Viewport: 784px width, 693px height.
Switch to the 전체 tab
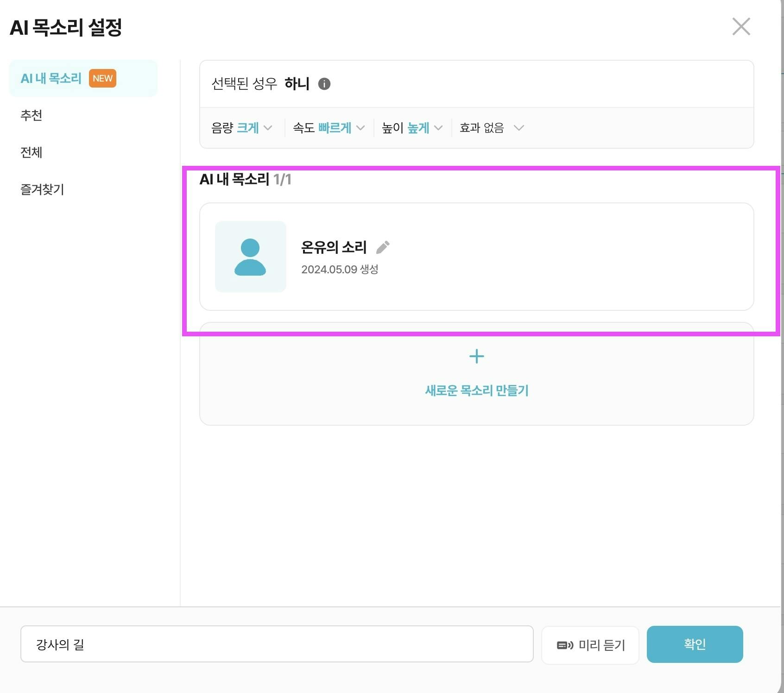(32, 152)
